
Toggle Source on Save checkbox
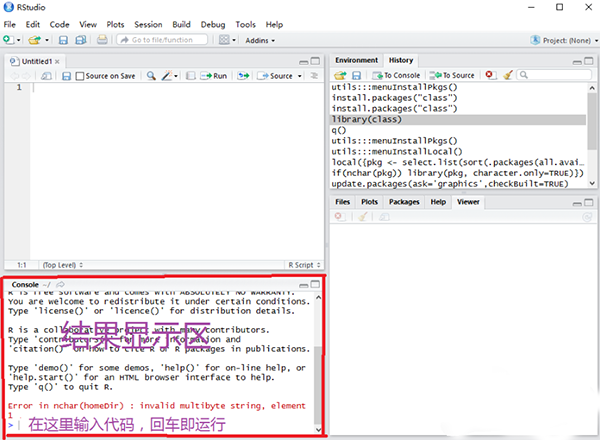pyautogui.click(x=80, y=76)
